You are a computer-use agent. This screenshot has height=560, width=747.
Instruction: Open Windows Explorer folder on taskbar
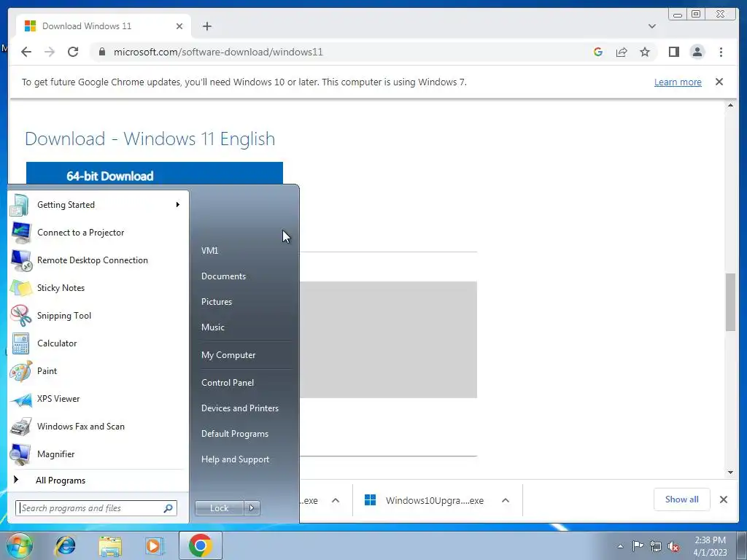pos(110,545)
